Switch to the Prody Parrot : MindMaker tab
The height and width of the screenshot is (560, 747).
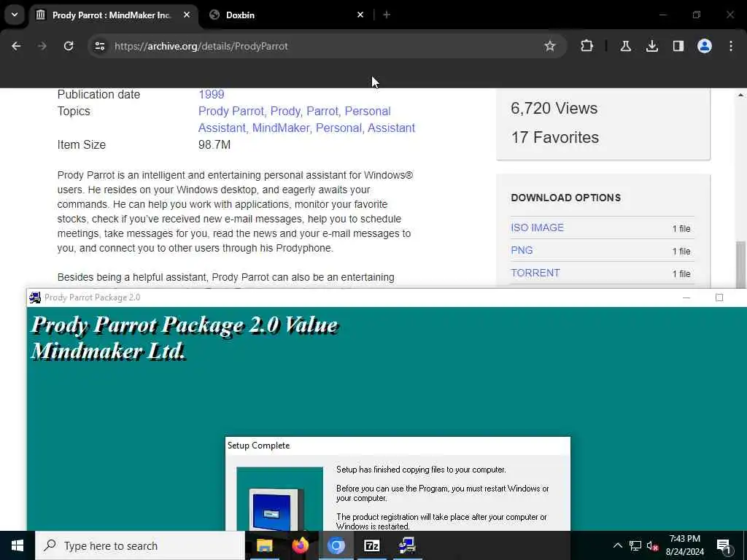[112, 15]
